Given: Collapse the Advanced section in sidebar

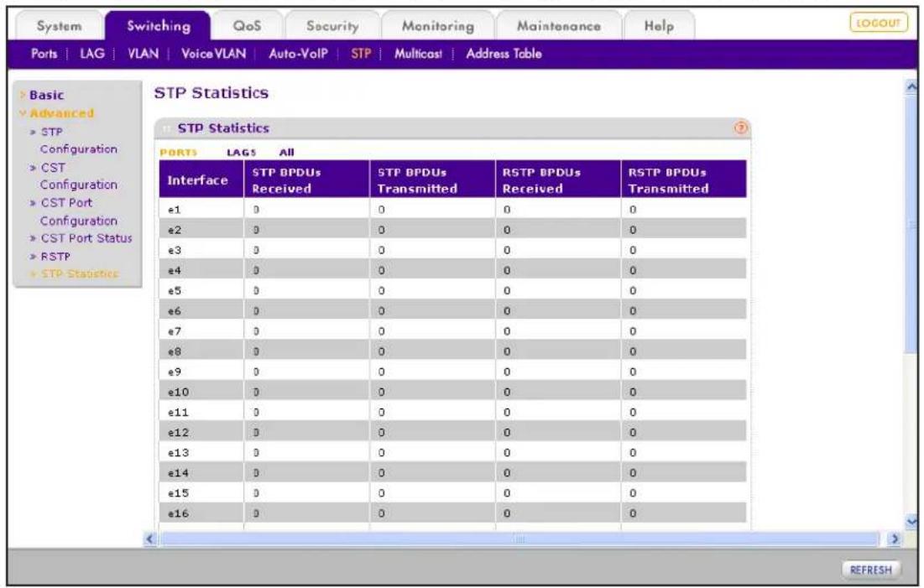Looking at the screenshot, I should click(x=56, y=113).
